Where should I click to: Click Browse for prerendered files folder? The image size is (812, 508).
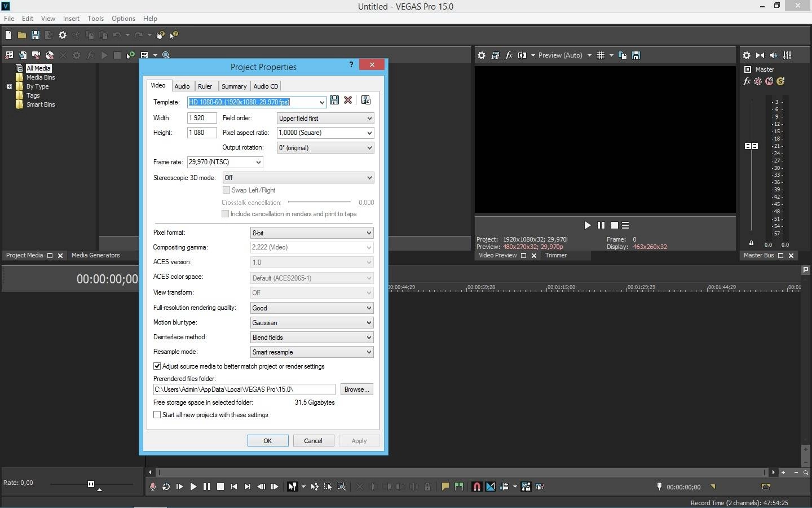(357, 389)
